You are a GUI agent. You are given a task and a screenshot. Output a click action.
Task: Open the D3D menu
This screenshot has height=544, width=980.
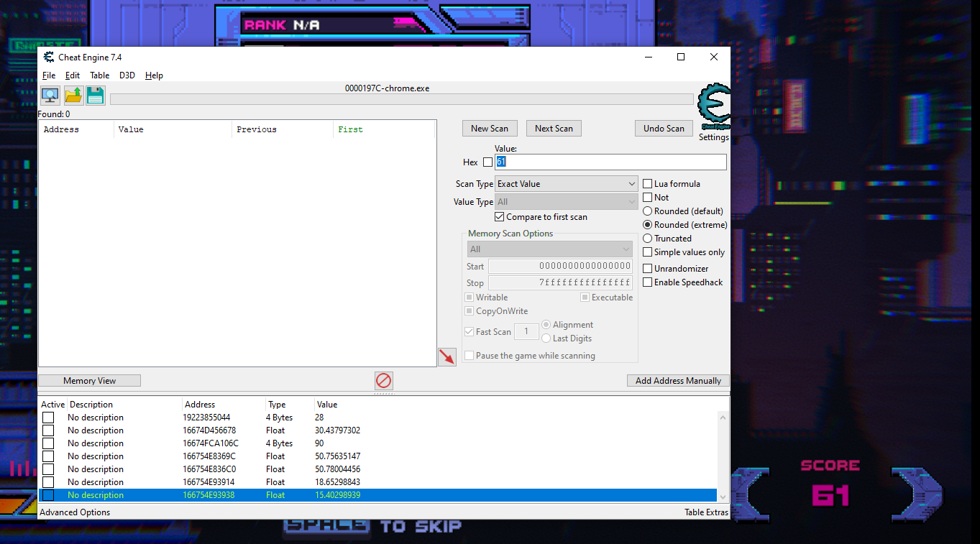[127, 75]
